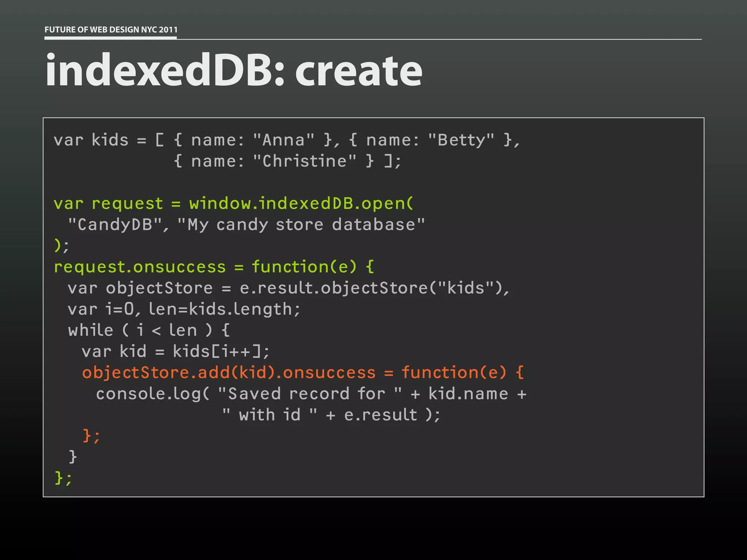The height and width of the screenshot is (560, 747).
Task: Click the "Anna" name string
Action: click(283, 140)
